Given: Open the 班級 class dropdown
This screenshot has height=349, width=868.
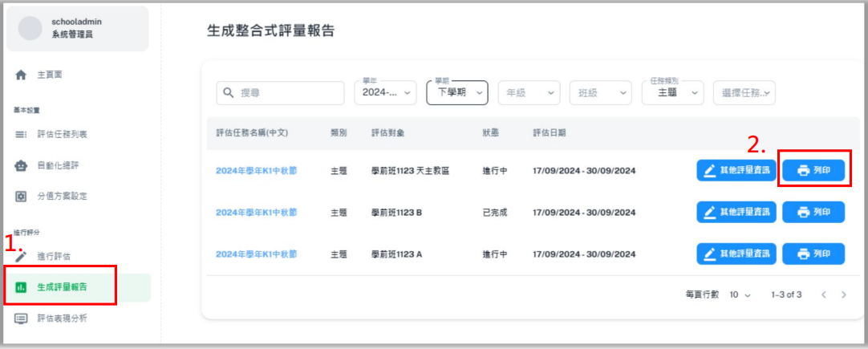Looking at the screenshot, I should [600, 93].
